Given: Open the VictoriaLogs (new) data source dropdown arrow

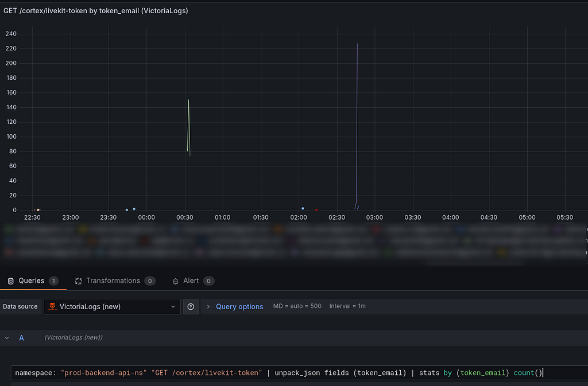Looking at the screenshot, I should pyautogui.click(x=173, y=307).
